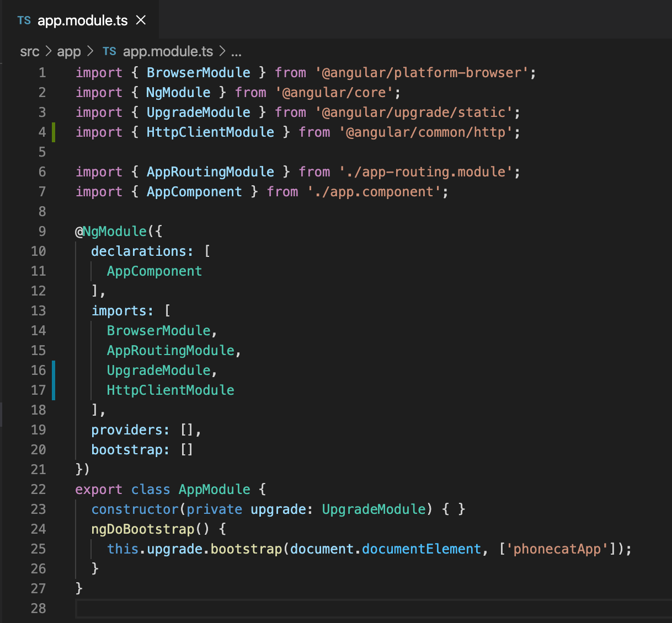Image resolution: width=672 pixels, height=623 pixels.
Task: Click line number 28 in the gutter
Action: (x=39, y=609)
